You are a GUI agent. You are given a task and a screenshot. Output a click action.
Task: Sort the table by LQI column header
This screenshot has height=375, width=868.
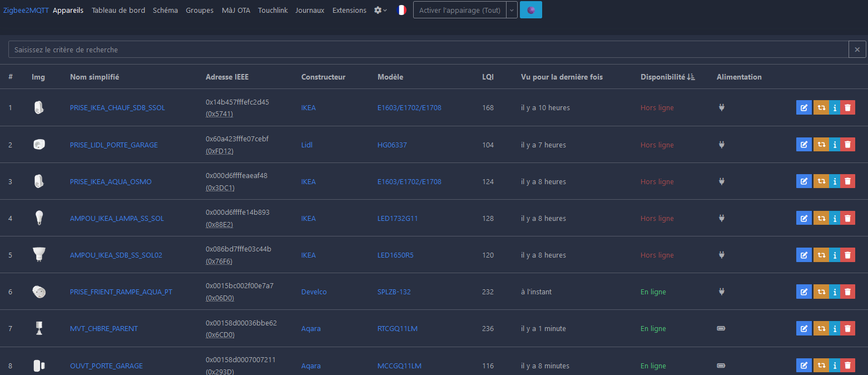(x=488, y=77)
